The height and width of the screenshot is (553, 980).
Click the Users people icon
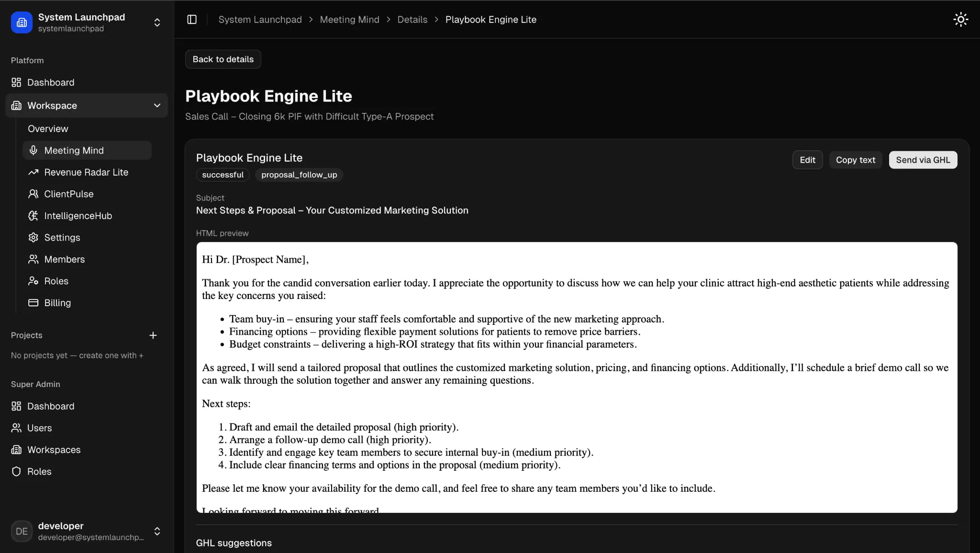(x=16, y=428)
